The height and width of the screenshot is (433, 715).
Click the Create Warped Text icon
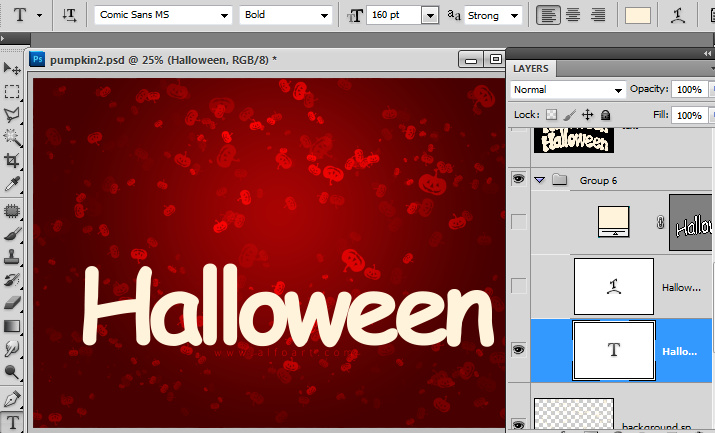pos(679,15)
